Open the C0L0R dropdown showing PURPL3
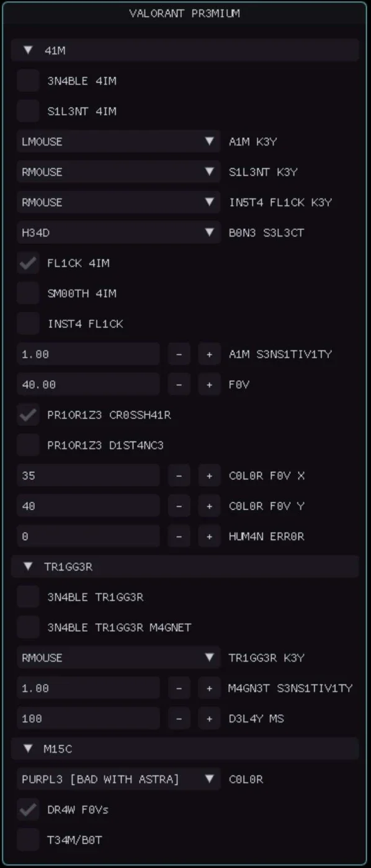The height and width of the screenshot is (868, 371). (118, 779)
